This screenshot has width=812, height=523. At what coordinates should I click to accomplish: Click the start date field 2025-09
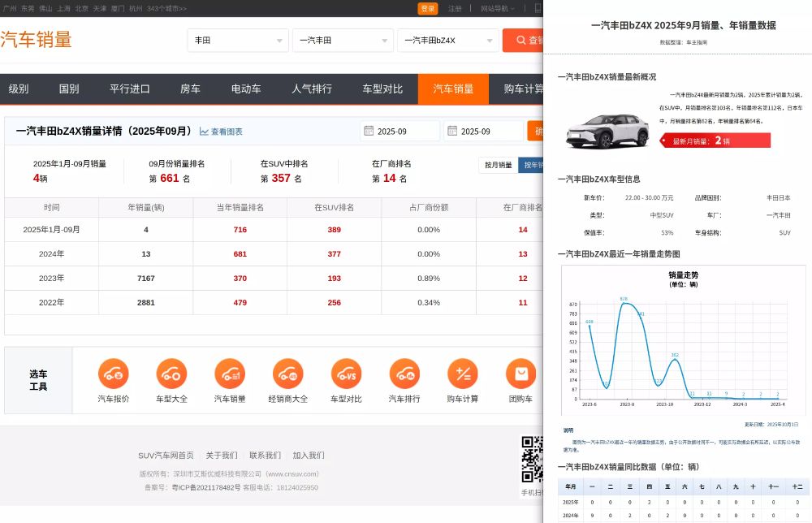point(400,131)
